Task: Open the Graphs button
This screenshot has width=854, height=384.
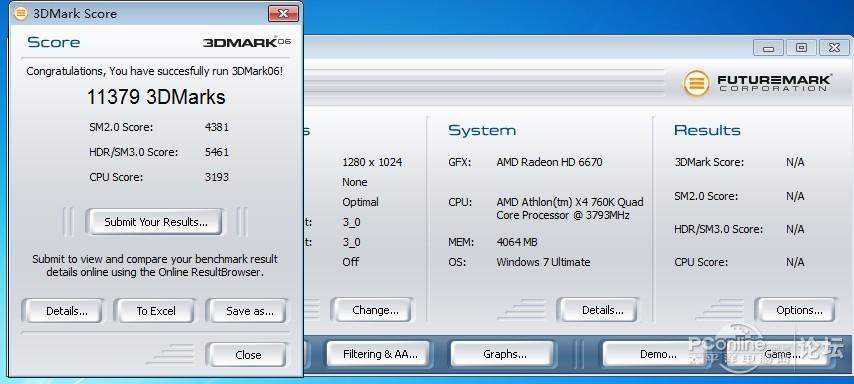Action: tap(504, 354)
